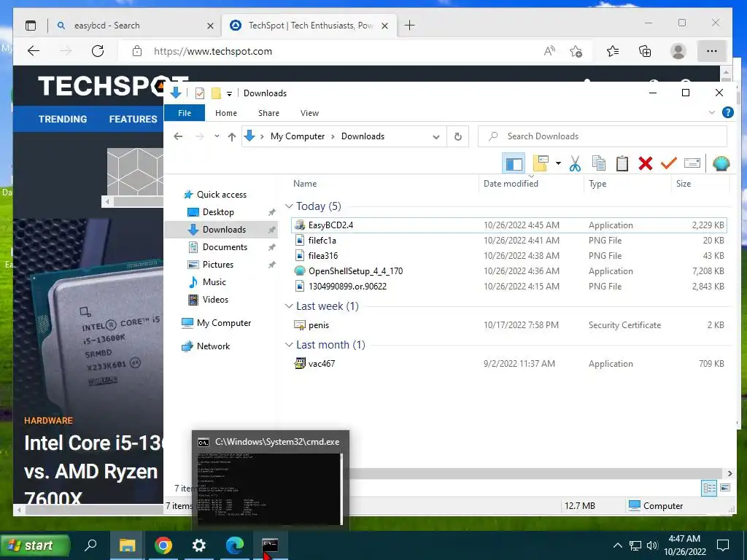Collapse the Last month group
747x560 pixels.
click(289, 345)
